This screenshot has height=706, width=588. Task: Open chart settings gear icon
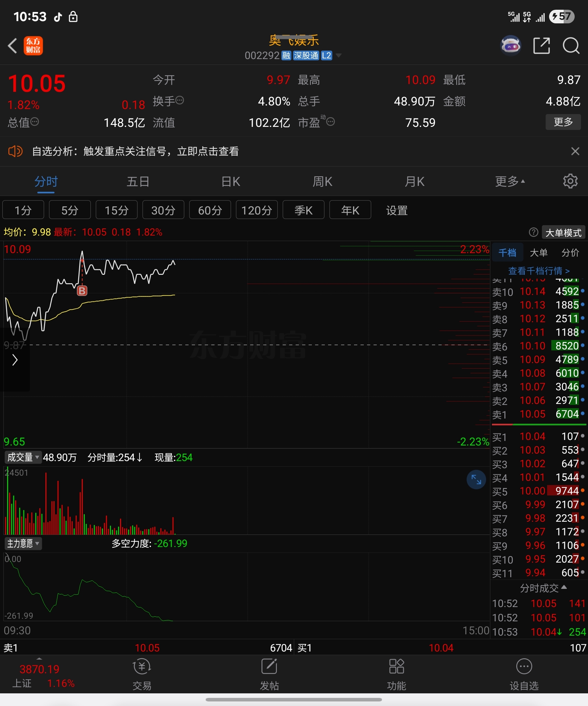[570, 181]
